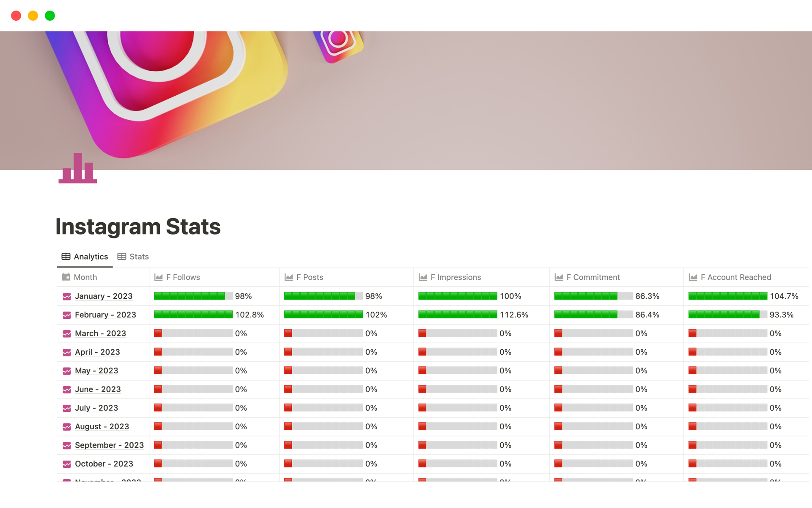Click the table icon next to Stats tab
The image size is (812, 508).
click(122, 256)
